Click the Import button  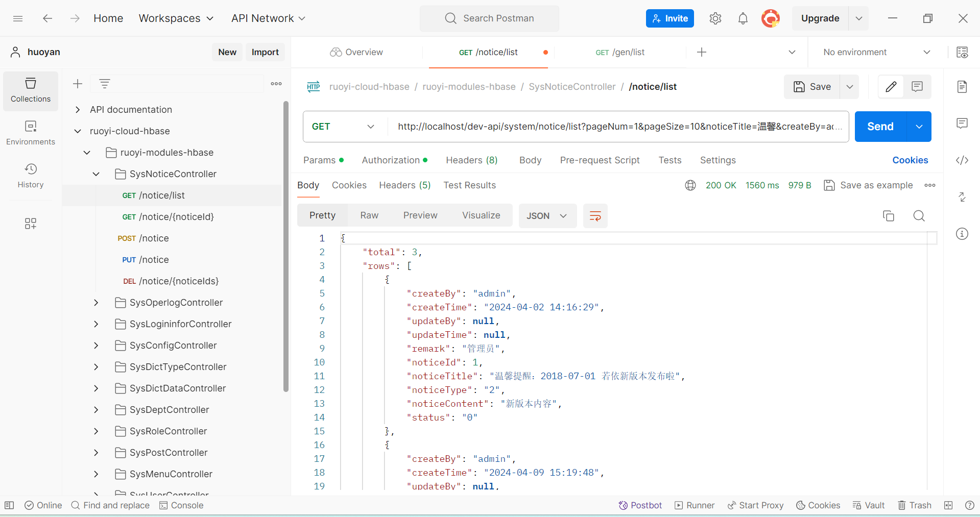265,52
